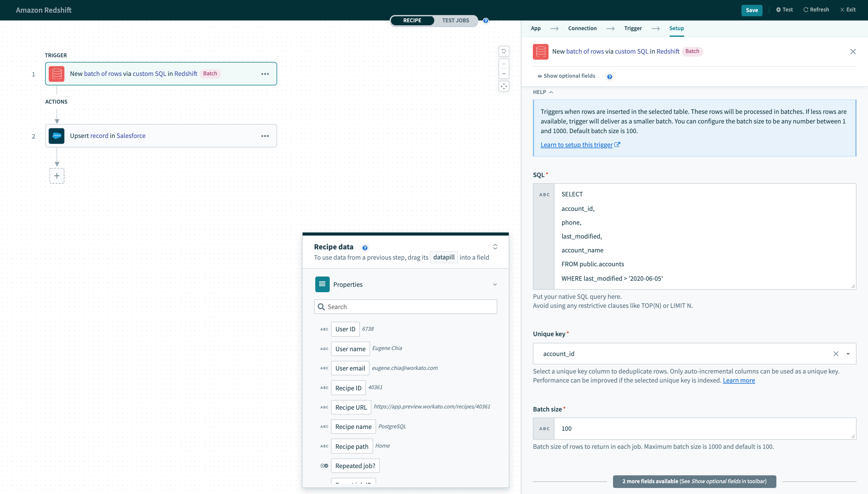This screenshot has height=494, width=868.
Task: Click the Recipe data help icon
Action: (x=365, y=248)
